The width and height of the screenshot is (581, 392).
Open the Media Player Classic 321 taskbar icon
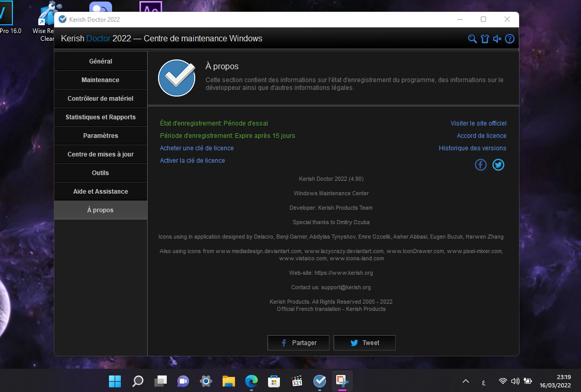pyautogui.click(x=297, y=381)
